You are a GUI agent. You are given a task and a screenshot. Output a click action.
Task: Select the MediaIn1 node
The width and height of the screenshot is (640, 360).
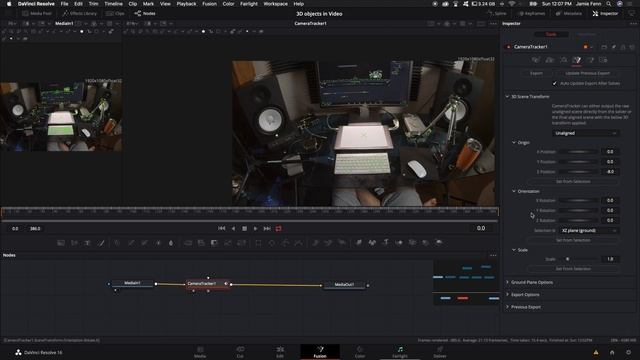132,283
